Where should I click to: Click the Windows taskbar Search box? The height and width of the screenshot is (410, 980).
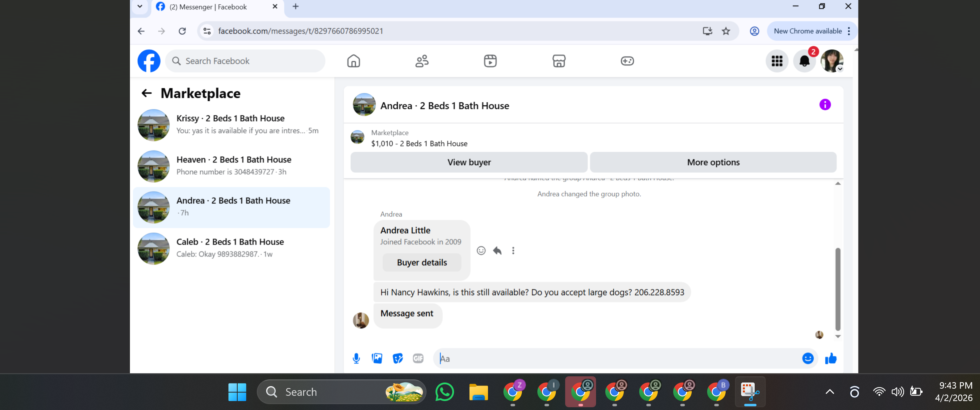342,392
